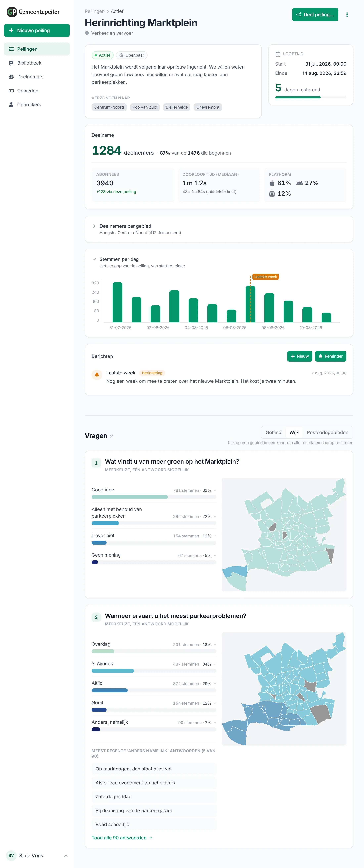Switch map view to Gebied
This screenshot has width=364, height=868.
(273, 432)
